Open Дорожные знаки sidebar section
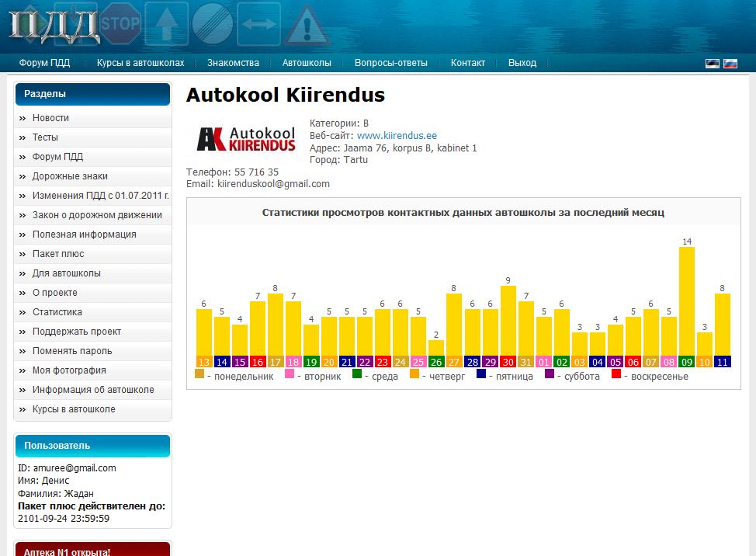This screenshot has height=556, width=756. click(x=92, y=176)
